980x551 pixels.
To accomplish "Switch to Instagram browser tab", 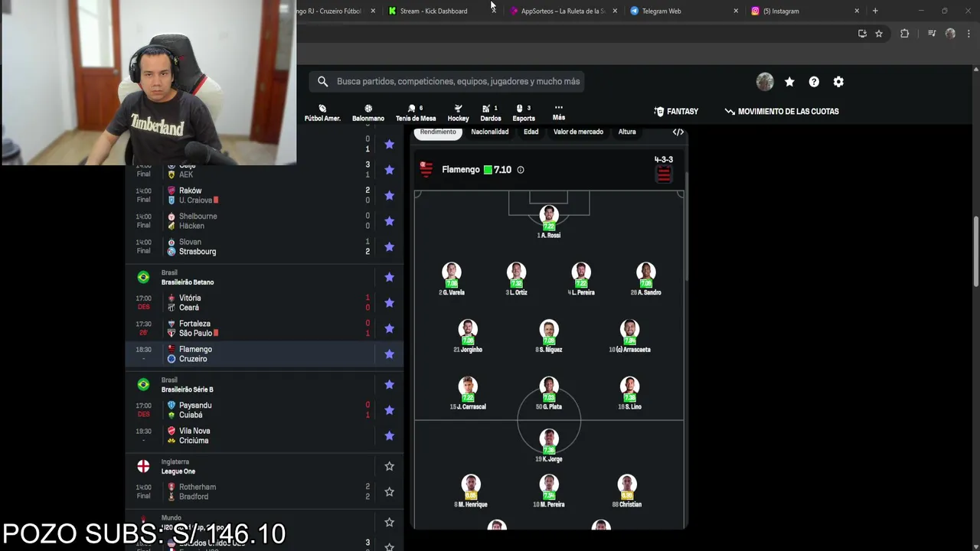I will 781,11.
